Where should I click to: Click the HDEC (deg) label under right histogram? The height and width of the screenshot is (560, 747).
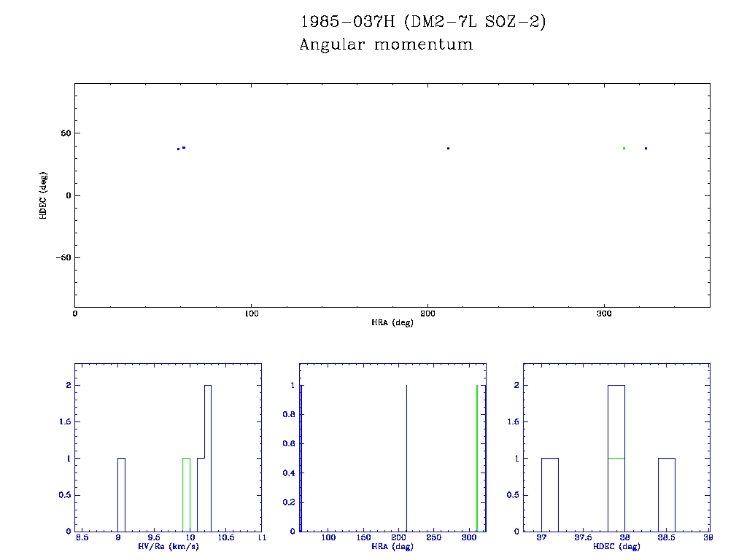click(x=616, y=546)
